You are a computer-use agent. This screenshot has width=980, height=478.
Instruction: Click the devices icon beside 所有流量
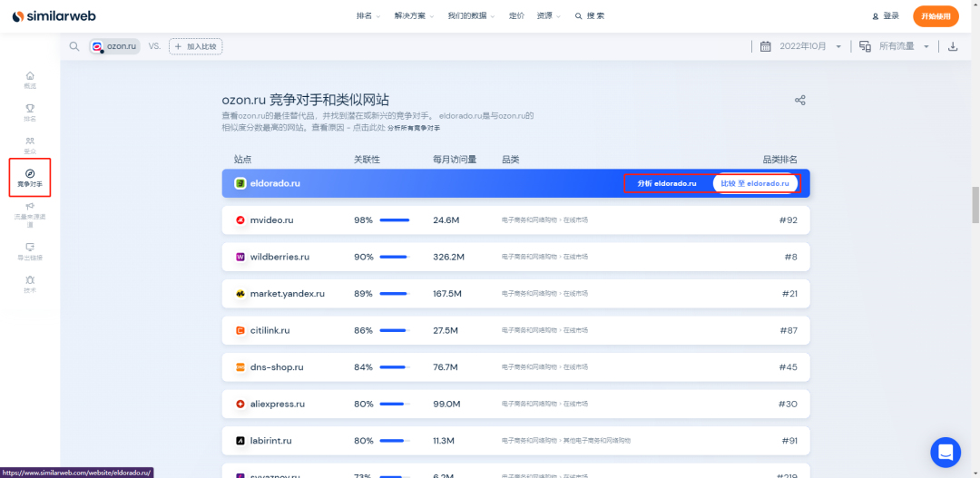point(865,46)
